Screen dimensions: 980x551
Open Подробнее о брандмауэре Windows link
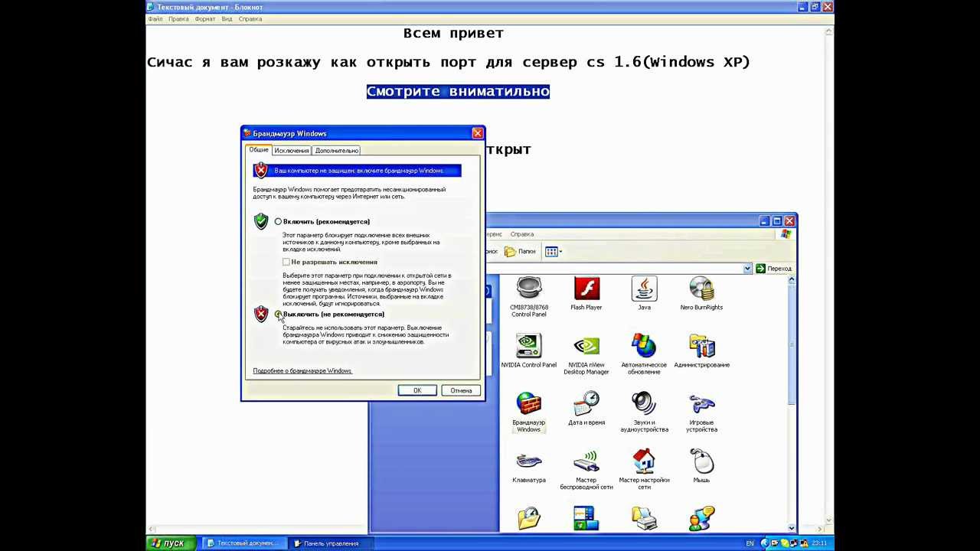click(302, 370)
